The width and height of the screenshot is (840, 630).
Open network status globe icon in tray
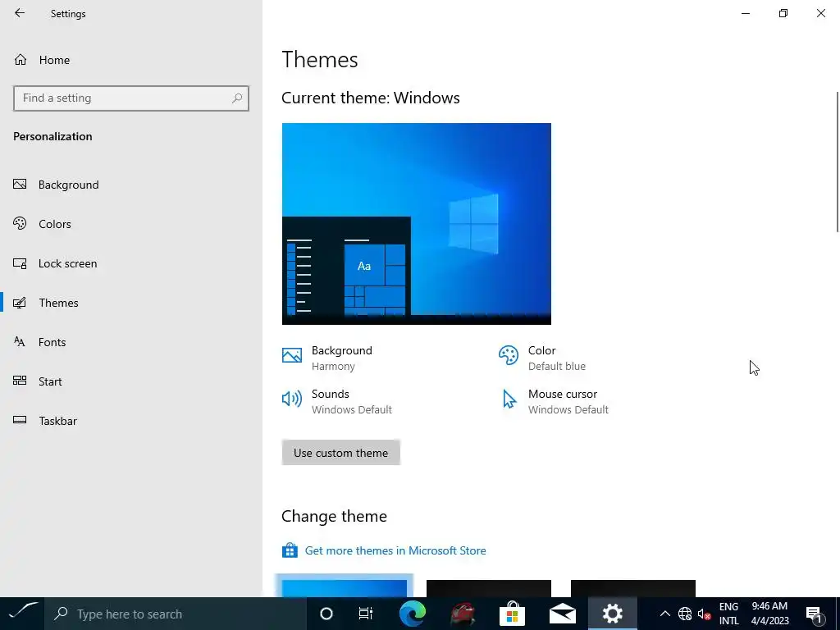685,614
